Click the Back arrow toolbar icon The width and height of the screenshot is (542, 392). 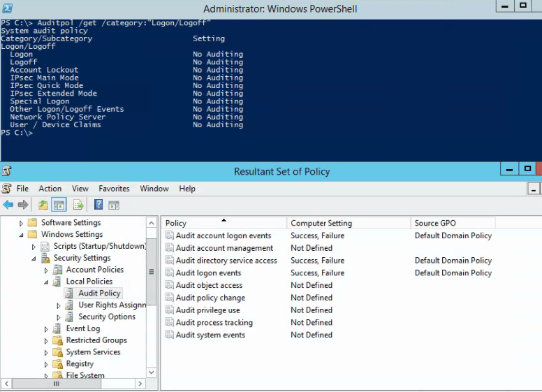coord(8,205)
